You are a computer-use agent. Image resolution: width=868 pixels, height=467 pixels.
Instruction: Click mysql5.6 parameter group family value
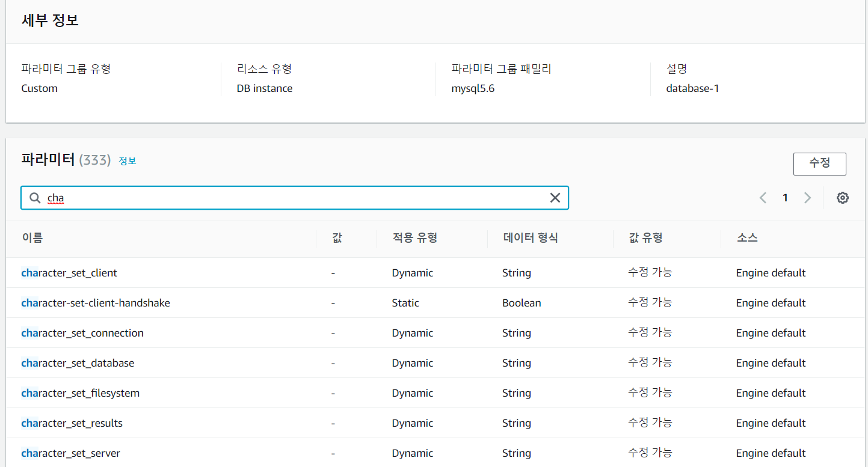(473, 88)
